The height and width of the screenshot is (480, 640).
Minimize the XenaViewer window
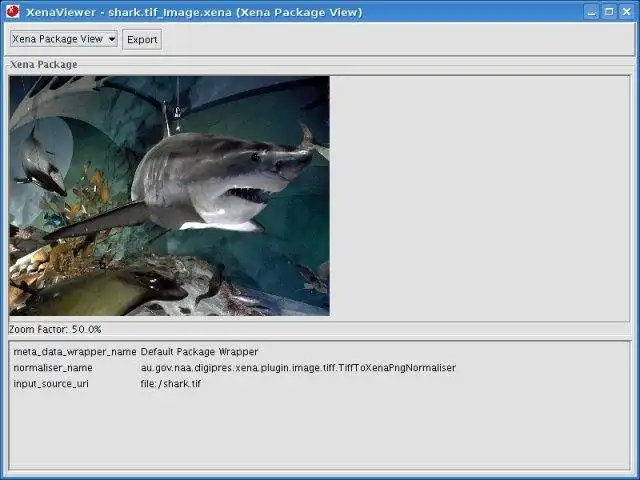pos(591,11)
